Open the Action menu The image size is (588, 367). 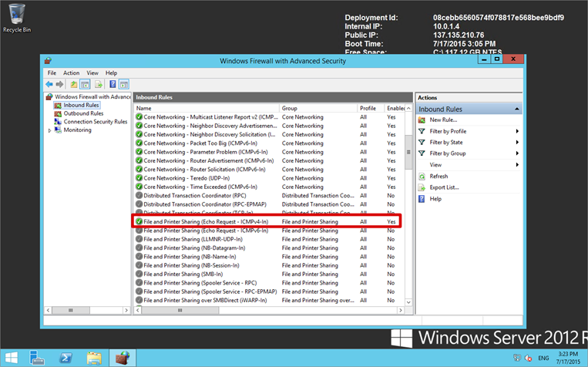click(71, 72)
